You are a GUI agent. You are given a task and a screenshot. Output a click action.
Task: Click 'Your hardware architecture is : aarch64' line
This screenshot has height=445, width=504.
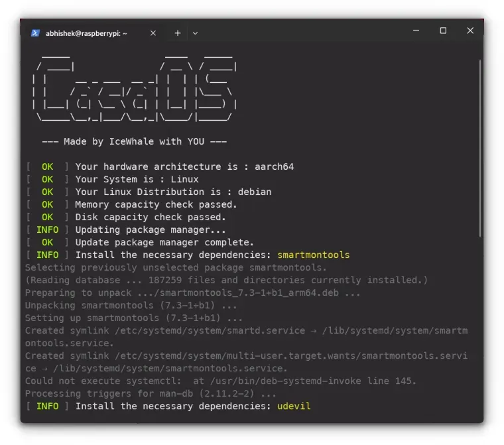point(184,166)
